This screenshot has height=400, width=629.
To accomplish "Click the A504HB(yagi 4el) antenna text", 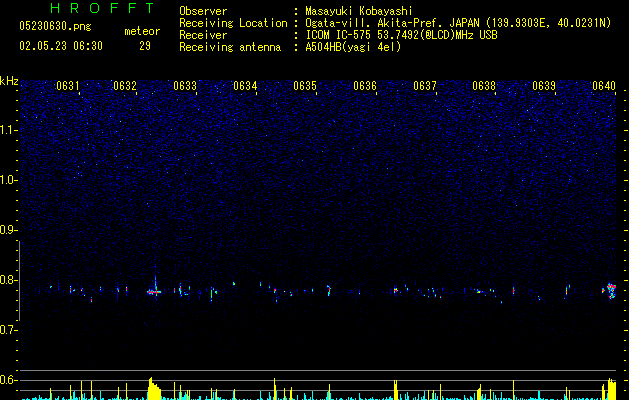I will pos(353,47).
